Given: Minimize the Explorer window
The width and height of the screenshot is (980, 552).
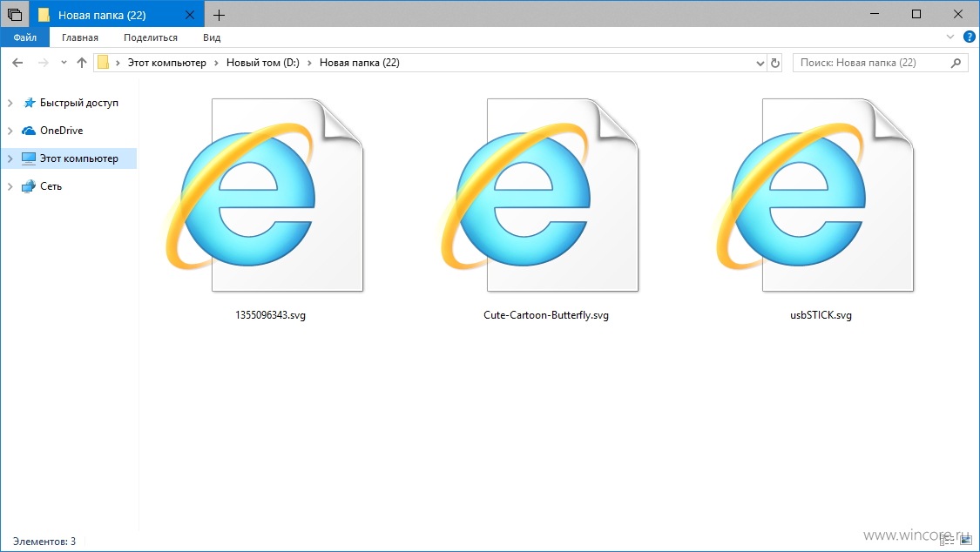Looking at the screenshot, I should [875, 14].
